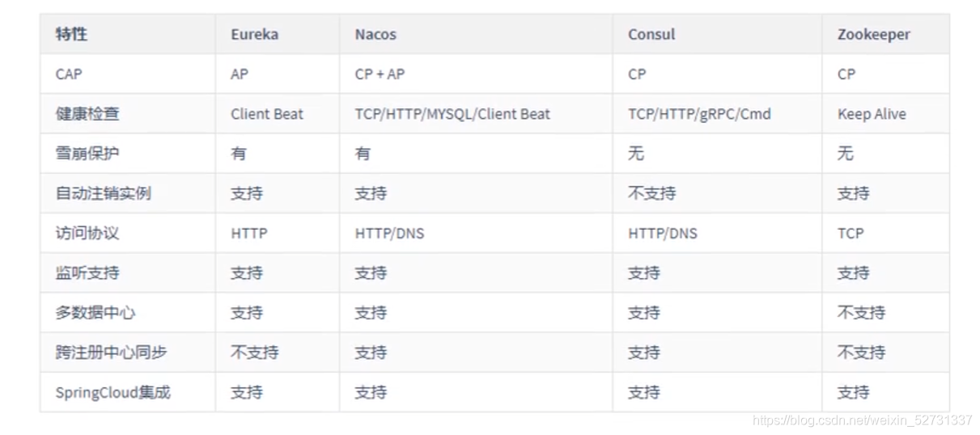Select Nacos's 支持 in 跨注册中心同步 row
Screen dimensions: 980x435
tap(371, 353)
